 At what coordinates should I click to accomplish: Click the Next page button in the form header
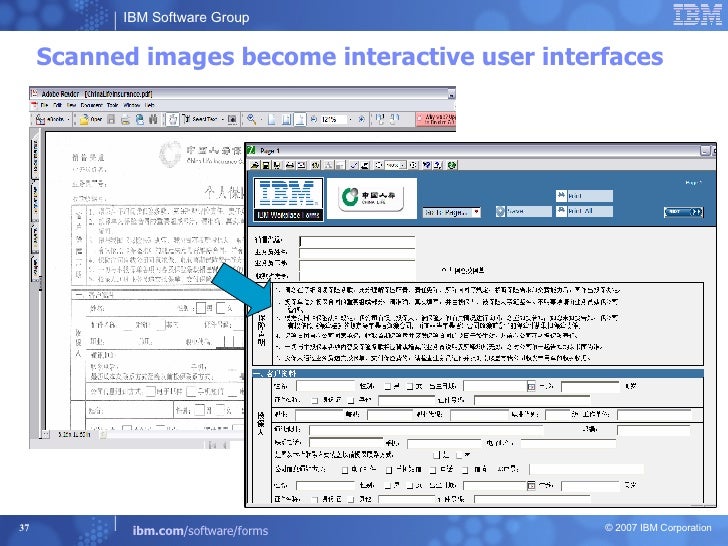683,212
